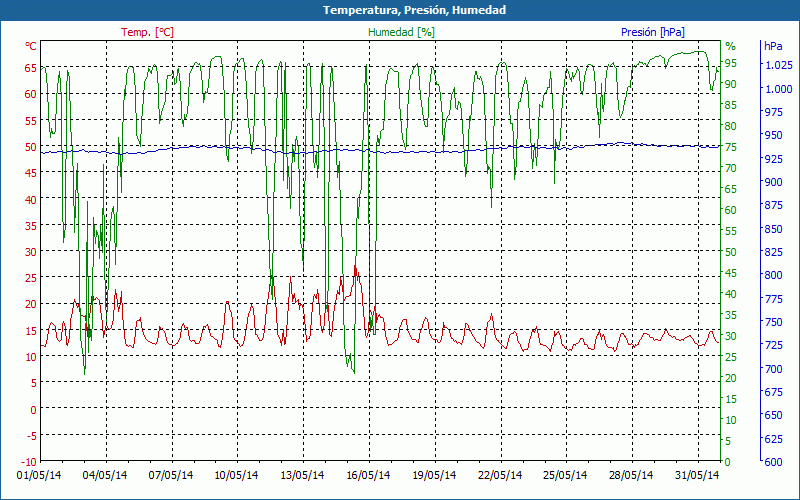The height and width of the screenshot is (500, 800).
Task: Click the blue 'hPa' unit label
Action: pos(773,46)
